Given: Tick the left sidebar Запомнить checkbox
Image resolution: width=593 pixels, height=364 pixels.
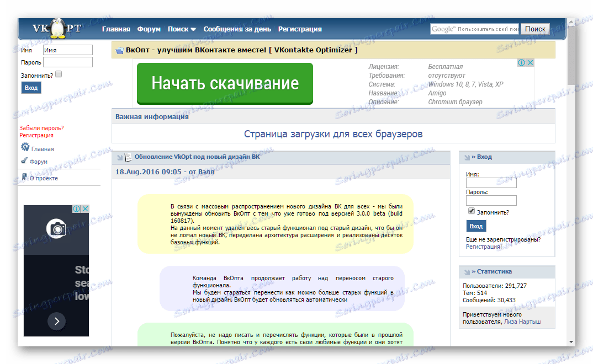Looking at the screenshot, I should tap(59, 74).
